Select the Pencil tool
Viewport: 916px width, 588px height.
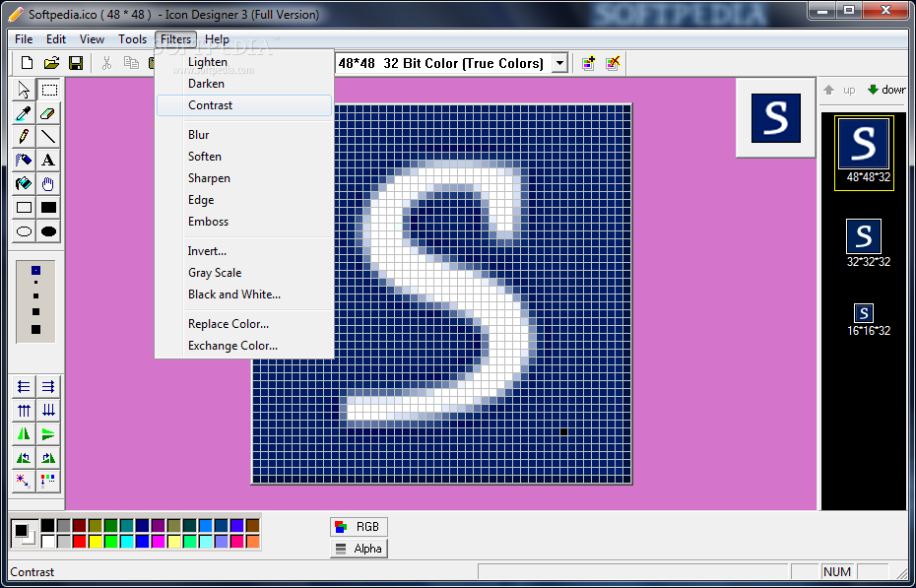pyautogui.click(x=24, y=137)
